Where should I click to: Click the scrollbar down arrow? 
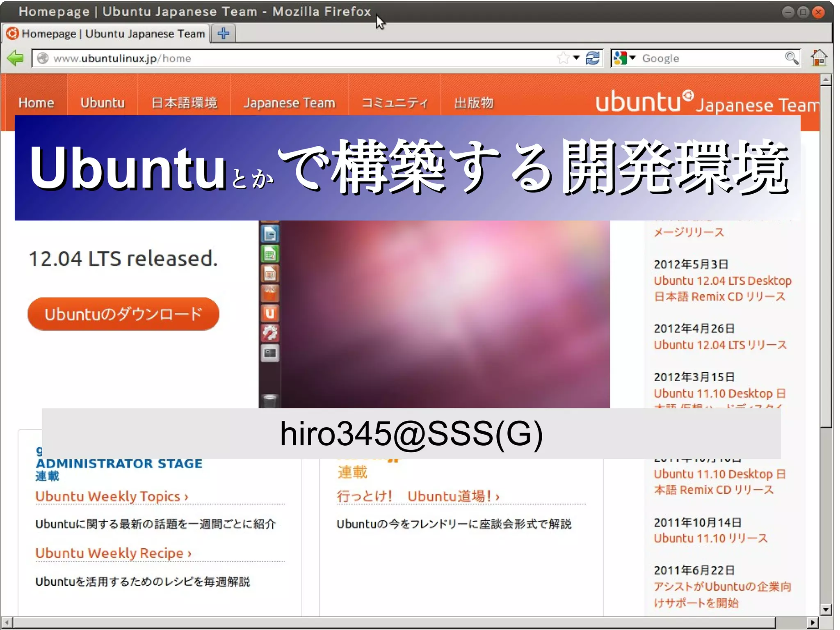(826, 609)
